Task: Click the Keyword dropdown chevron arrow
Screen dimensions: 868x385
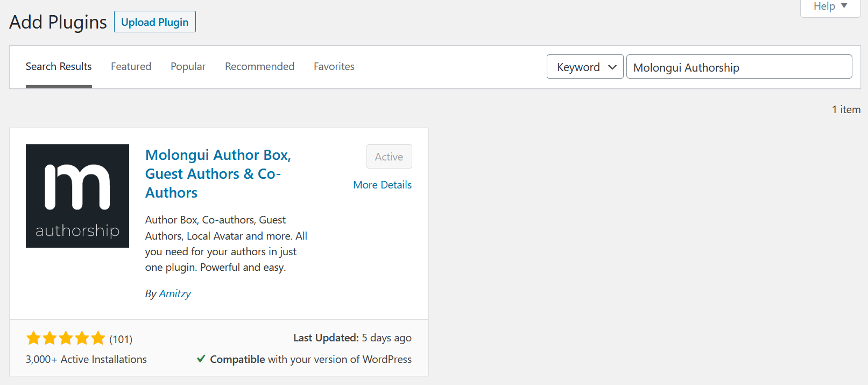Action: [612, 67]
